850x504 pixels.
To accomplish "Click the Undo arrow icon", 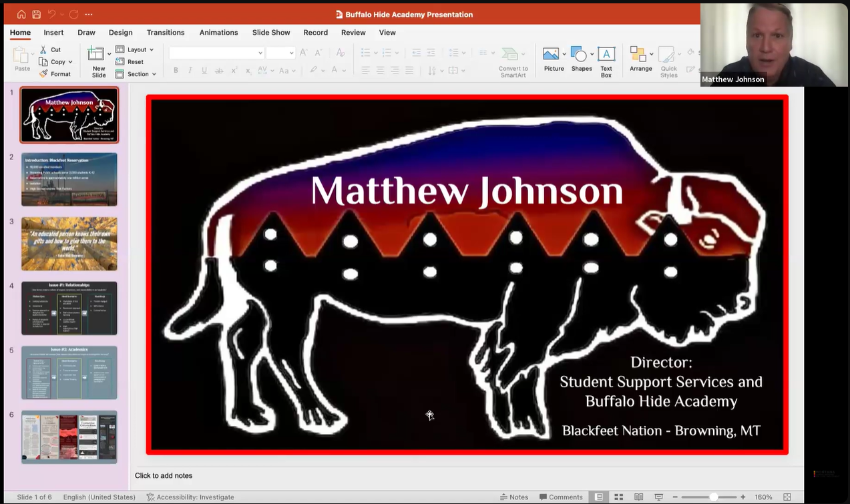I will tap(51, 14).
